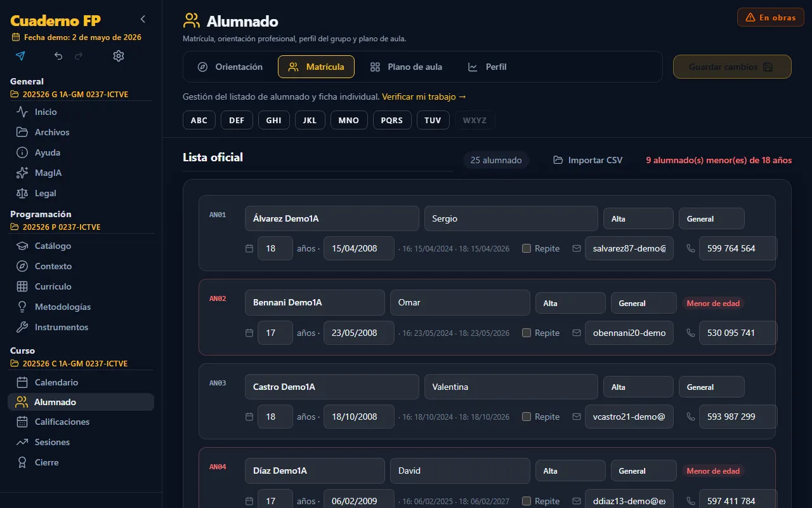The height and width of the screenshot is (508, 812).
Task: Filter list by MNO letters
Action: pyautogui.click(x=349, y=120)
